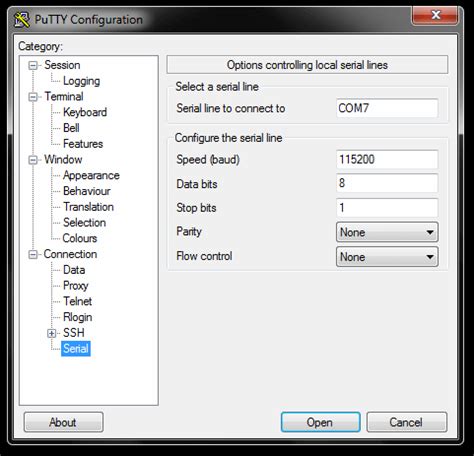Select the Colours category
Image resolution: width=474 pixels, height=456 pixels.
click(80, 238)
